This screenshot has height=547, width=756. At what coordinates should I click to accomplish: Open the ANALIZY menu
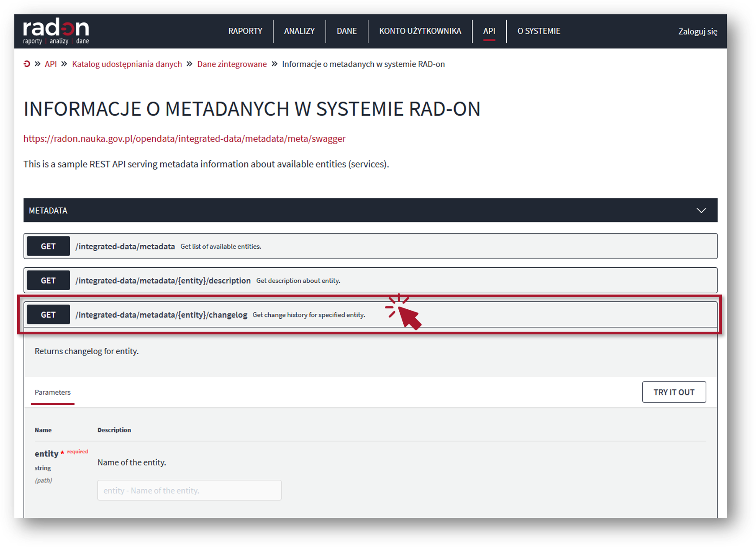pos(299,31)
